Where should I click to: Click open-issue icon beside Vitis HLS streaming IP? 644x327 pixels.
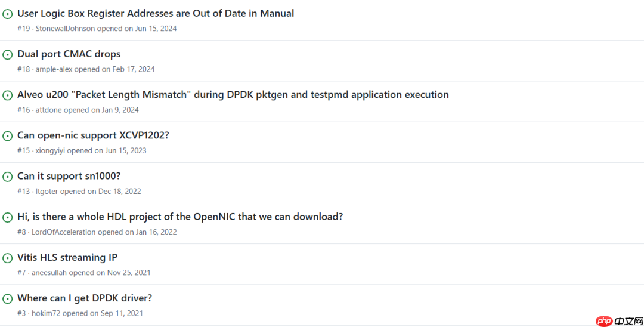pos(8,258)
